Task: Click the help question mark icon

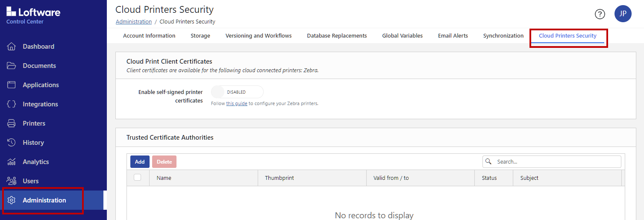Action: click(600, 14)
